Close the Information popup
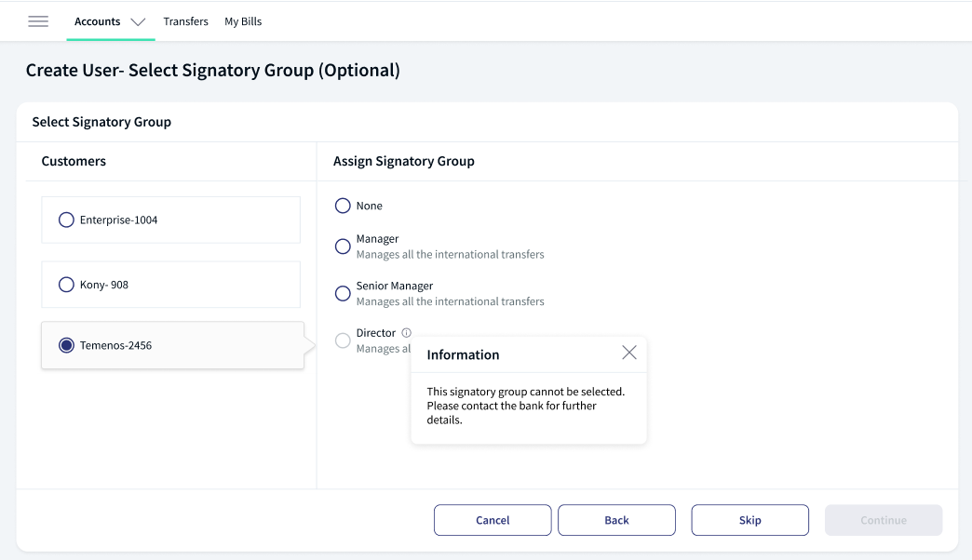The width and height of the screenshot is (972, 560). pos(629,353)
